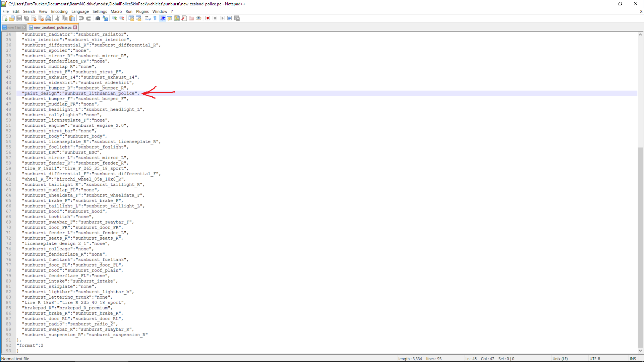Close the new_zealand_police.pc tab
The width and height of the screenshot is (644, 362).
75,27
